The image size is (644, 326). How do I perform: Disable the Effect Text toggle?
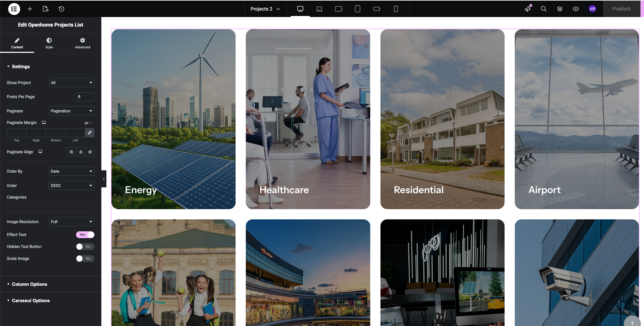[x=85, y=235]
